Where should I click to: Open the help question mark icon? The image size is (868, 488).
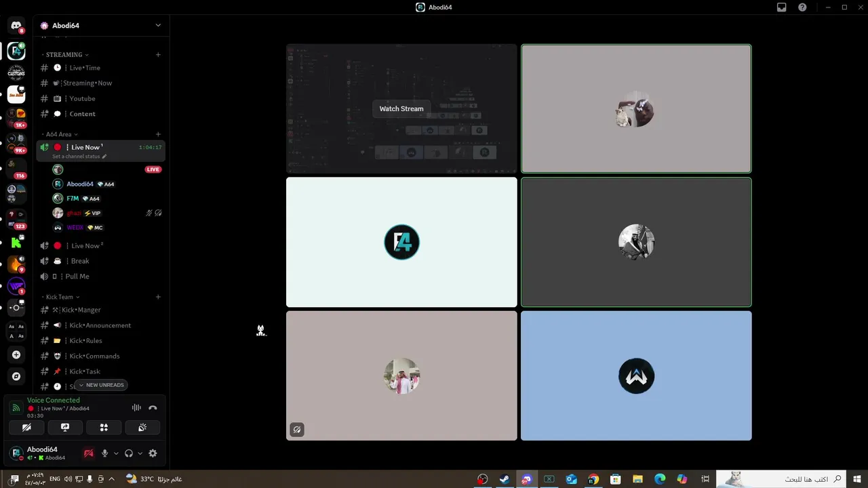coord(802,7)
